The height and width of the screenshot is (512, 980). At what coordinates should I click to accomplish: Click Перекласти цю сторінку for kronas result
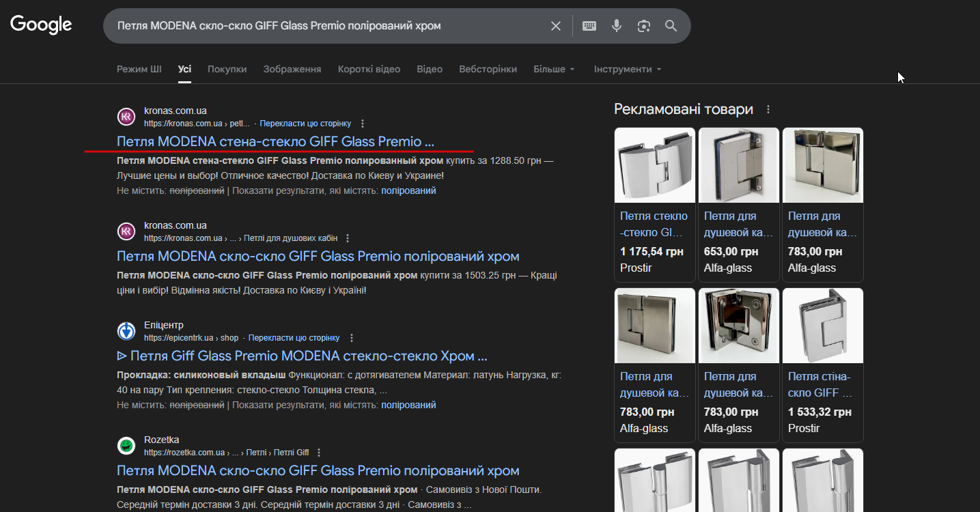[x=305, y=124]
